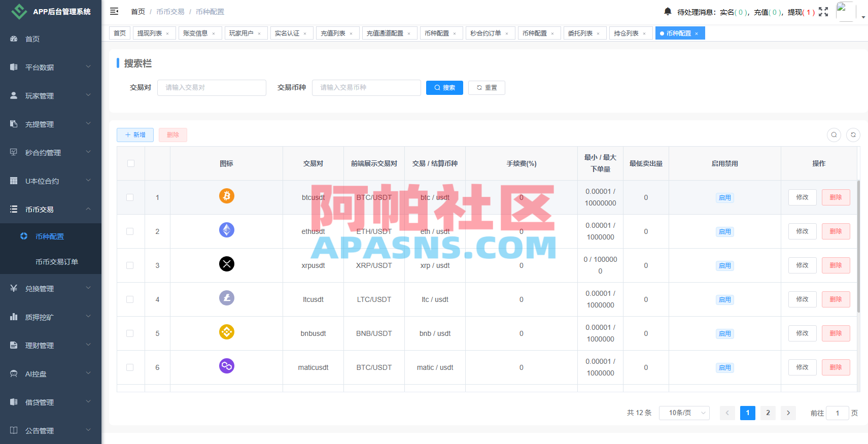The image size is (868, 444).
Task: Expand 玩家管理 sidebar menu
Action: (51, 96)
